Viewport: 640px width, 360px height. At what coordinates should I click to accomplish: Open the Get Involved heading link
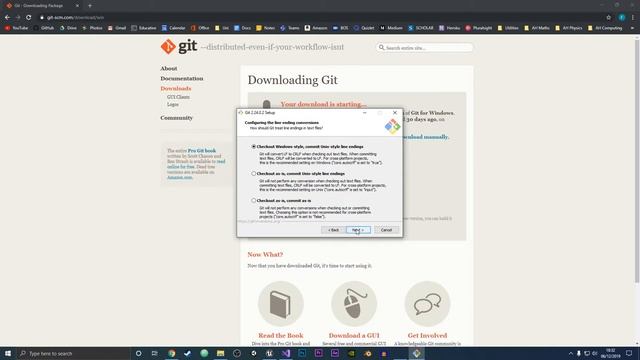click(x=427, y=336)
